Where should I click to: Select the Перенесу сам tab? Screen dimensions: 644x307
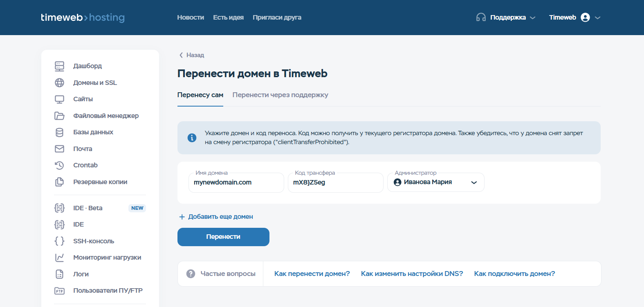click(200, 95)
